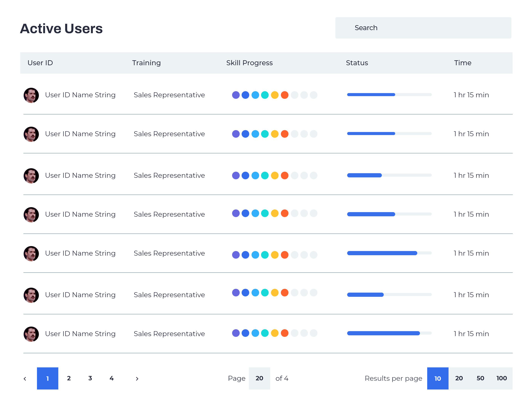Click the teal skill dot in last row

click(x=265, y=333)
